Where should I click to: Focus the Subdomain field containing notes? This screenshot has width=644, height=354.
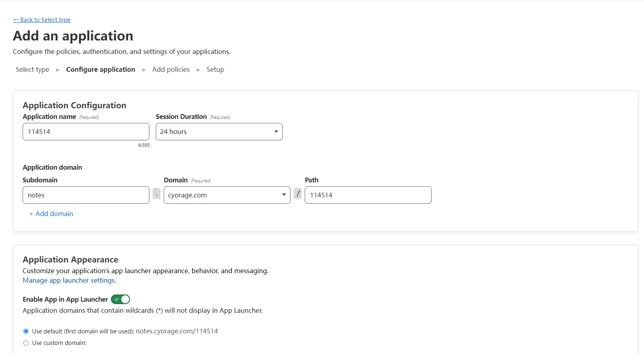click(x=86, y=195)
